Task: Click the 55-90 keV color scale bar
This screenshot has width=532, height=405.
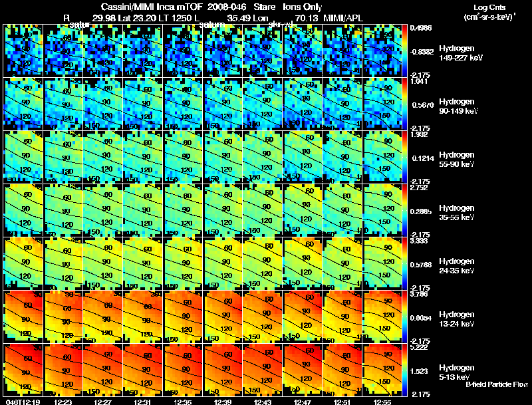Action: pos(405,157)
